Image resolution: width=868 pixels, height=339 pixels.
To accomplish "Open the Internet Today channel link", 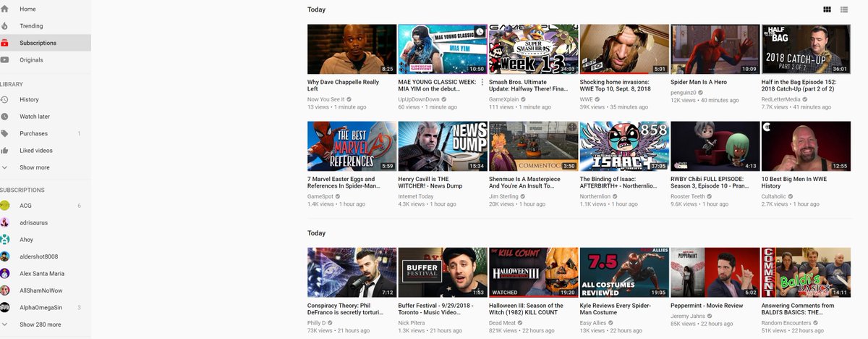I will [416, 196].
